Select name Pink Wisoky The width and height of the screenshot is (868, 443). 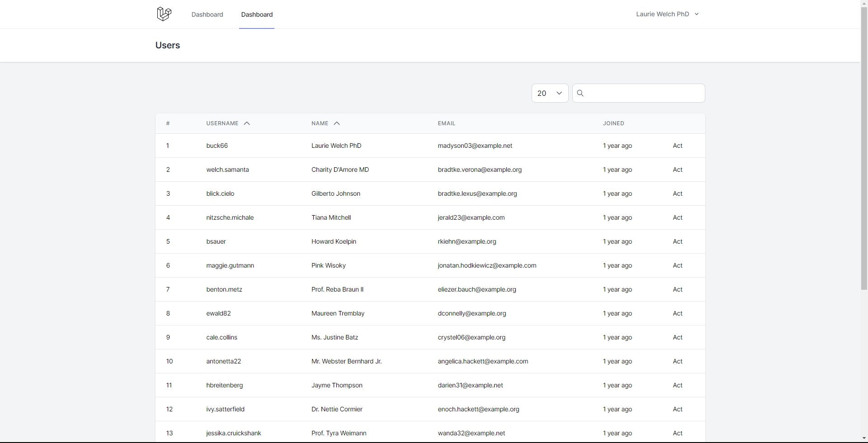(x=329, y=265)
